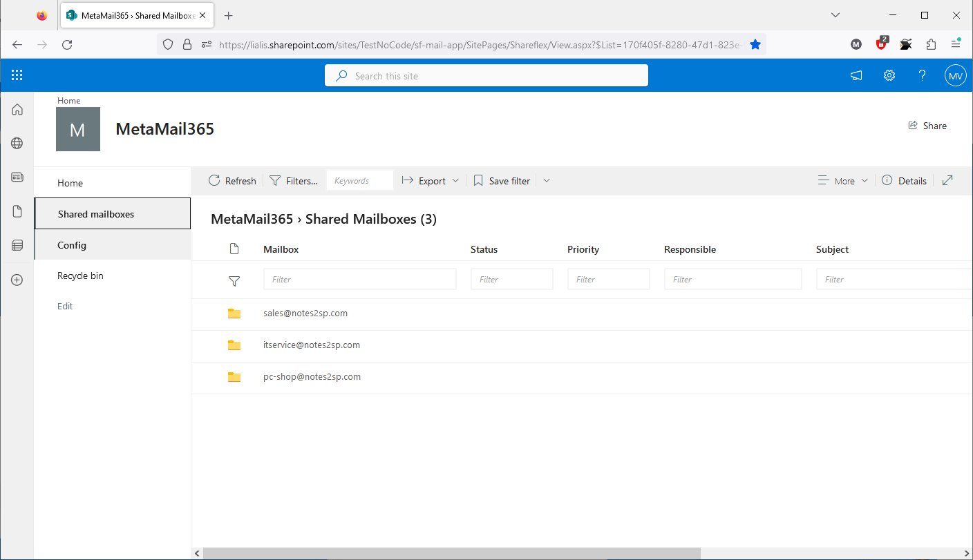Reload the page in Firefox
The image size is (973, 560).
point(67,44)
